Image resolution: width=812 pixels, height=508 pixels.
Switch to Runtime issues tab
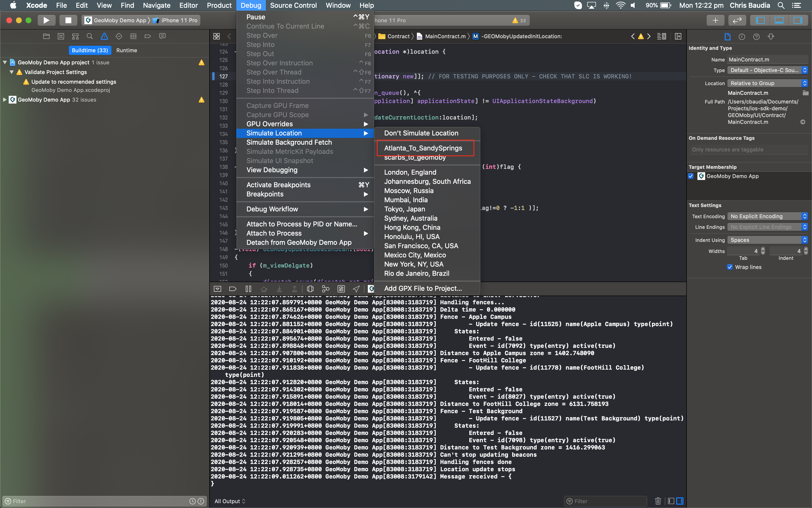(126, 50)
